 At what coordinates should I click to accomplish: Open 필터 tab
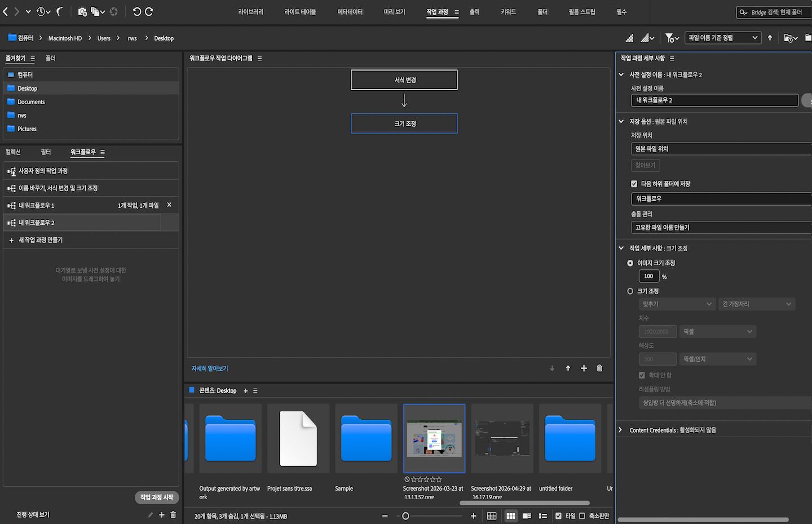[x=46, y=152]
